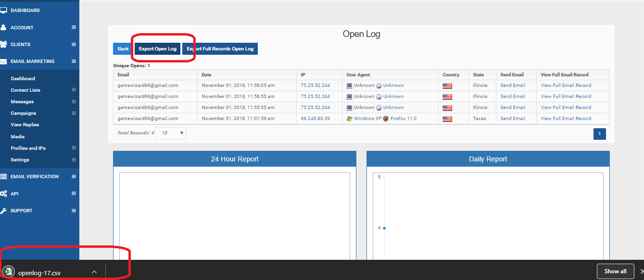Viewport: 644px width, 280px height.
Task: Click the API gears icon
Action: click(x=3, y=194)
